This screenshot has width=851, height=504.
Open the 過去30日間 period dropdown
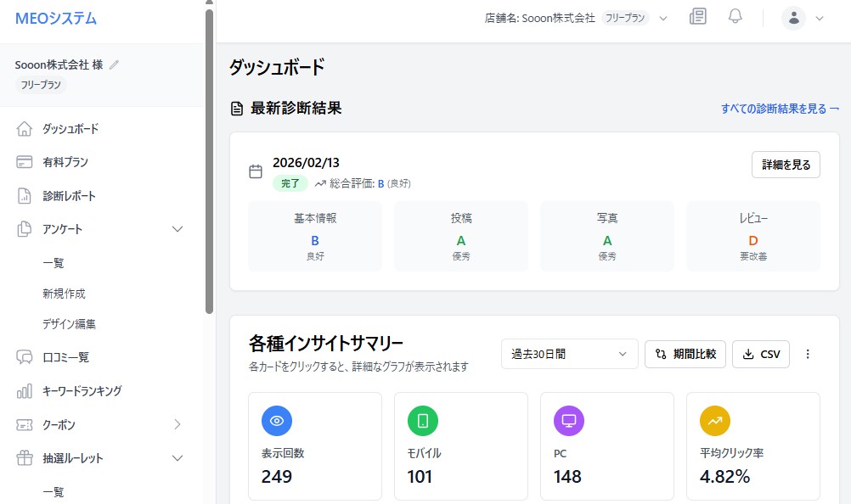(569, 354)
